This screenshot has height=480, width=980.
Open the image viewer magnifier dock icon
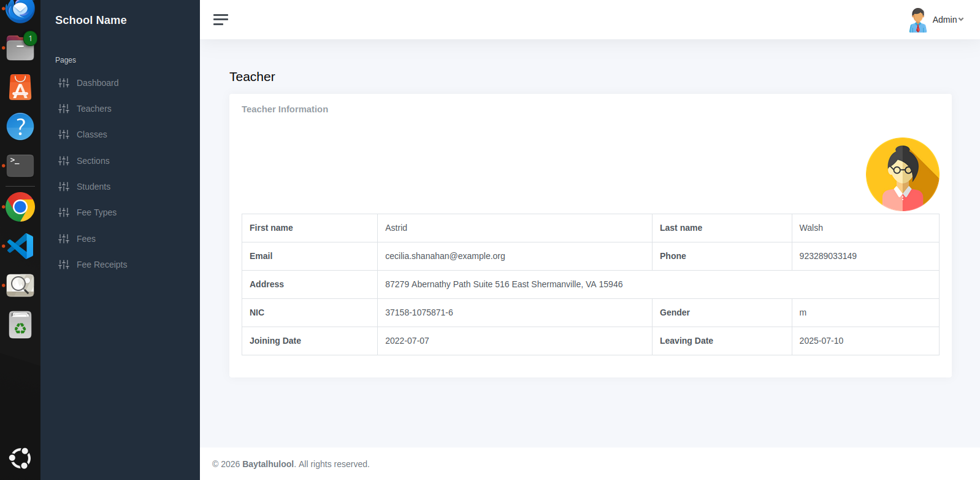coord(20,285)
